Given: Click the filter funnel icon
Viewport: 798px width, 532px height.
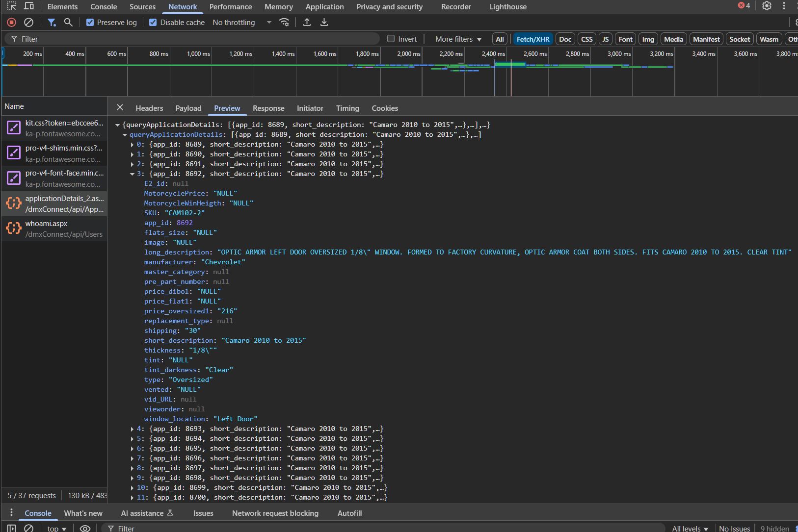Looking at the screenshot, I should [51, 22].
